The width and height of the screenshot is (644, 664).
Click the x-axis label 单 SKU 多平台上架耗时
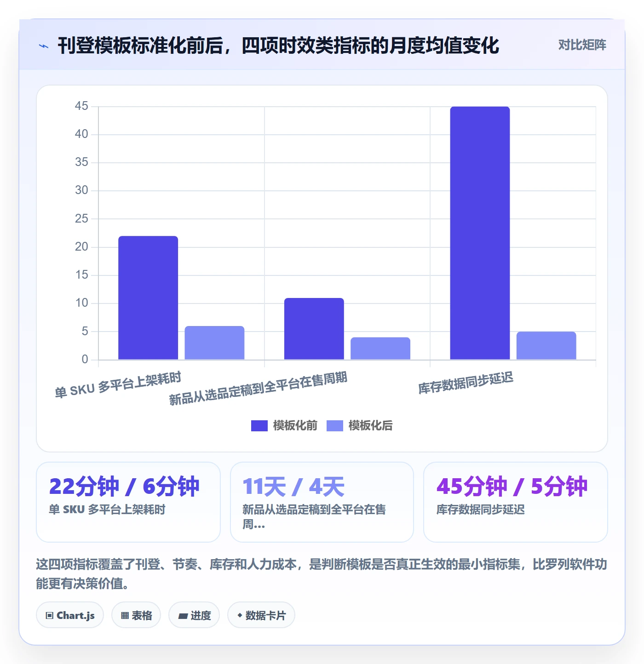pos(118,385)
